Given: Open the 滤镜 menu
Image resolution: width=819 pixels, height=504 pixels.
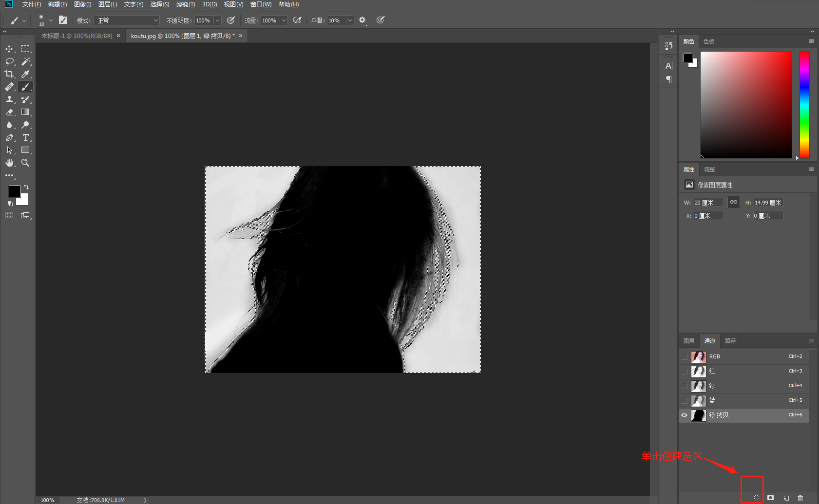Looking at the screenshot, I should tap(185, 4).
